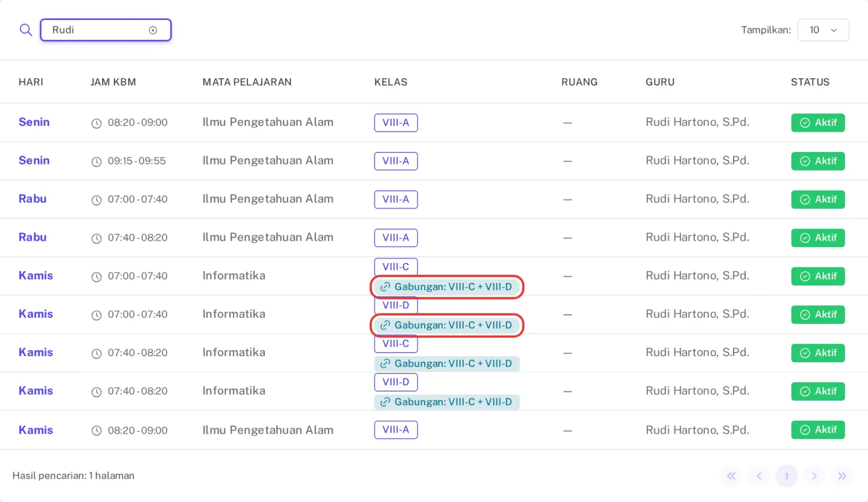This screenshot has height=502, width=868.
Task: Click Ilmu Pengetahuan Alam in Senin 09:15-09:55 row
Action: click(268, 161)
